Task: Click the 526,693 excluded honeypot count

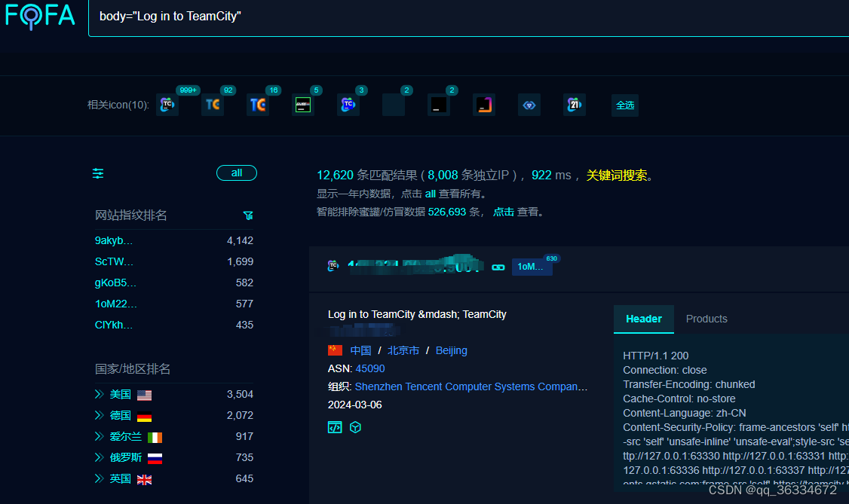Action: point(446,212)
